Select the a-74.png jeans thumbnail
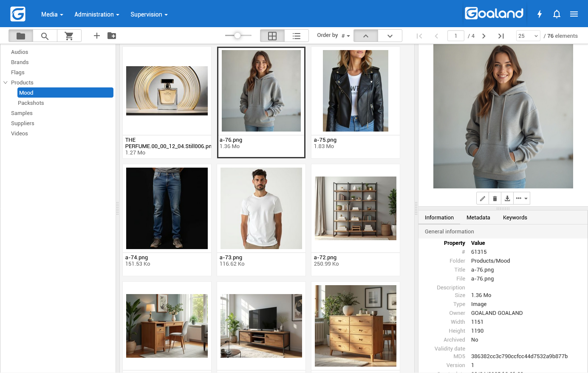588x373 pixels. [x=167, y=208]
